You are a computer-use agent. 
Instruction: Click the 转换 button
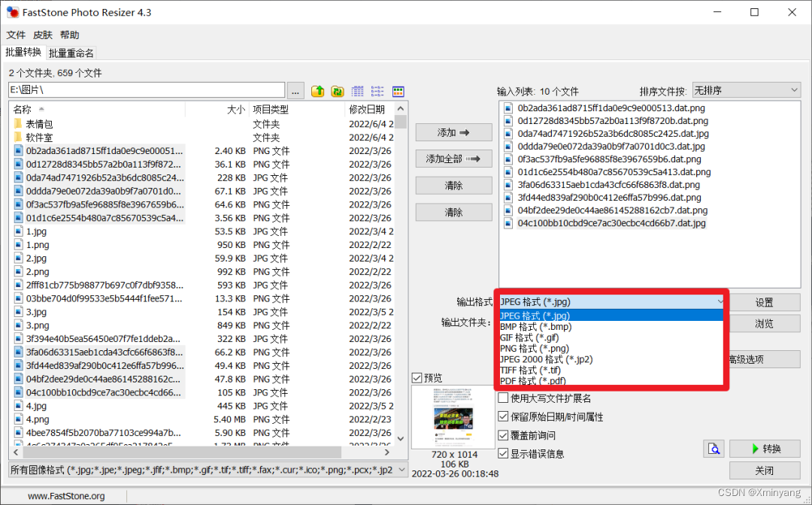coord(765,449)
